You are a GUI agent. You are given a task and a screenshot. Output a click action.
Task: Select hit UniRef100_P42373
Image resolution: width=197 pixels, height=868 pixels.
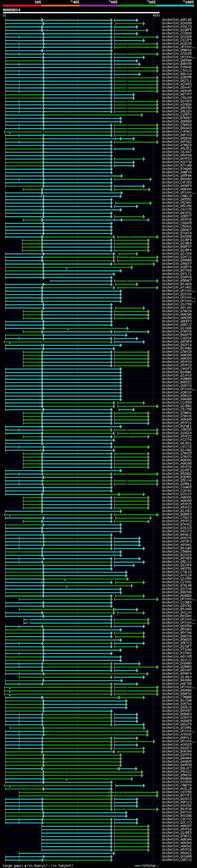[x=177, y=531]
